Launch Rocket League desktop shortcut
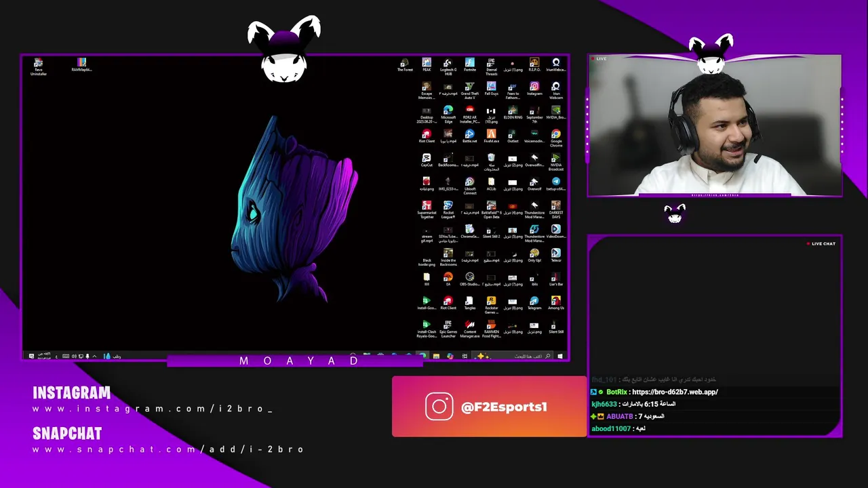This screenshot has height=488, width=868. pos(448,210)
